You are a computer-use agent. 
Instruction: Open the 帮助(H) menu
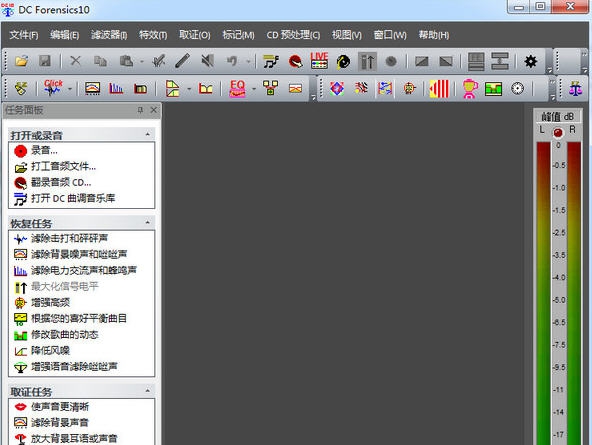point(434,35)
